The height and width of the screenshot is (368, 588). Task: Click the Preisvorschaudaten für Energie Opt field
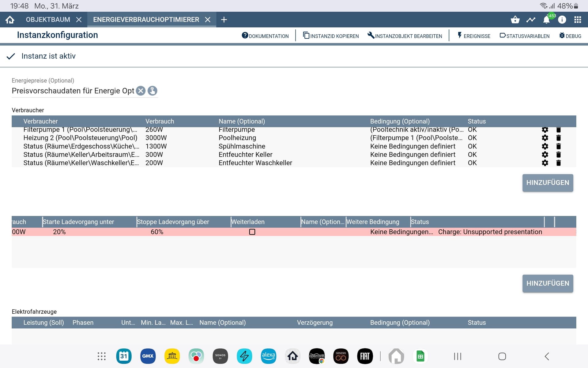pos(73,91)
